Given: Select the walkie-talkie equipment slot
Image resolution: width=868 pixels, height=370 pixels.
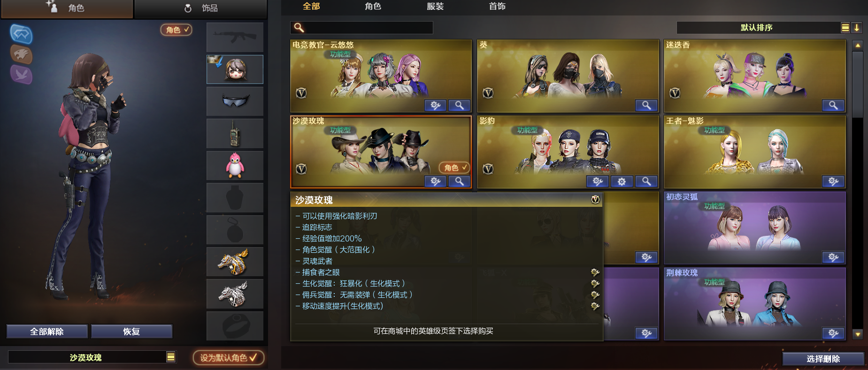Looking at the screenshot, I should (235, 133).
